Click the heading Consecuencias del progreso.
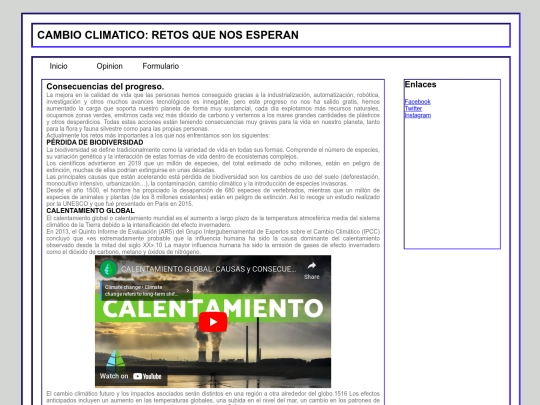Screen dimensions: 540x405 click(105, 86)
